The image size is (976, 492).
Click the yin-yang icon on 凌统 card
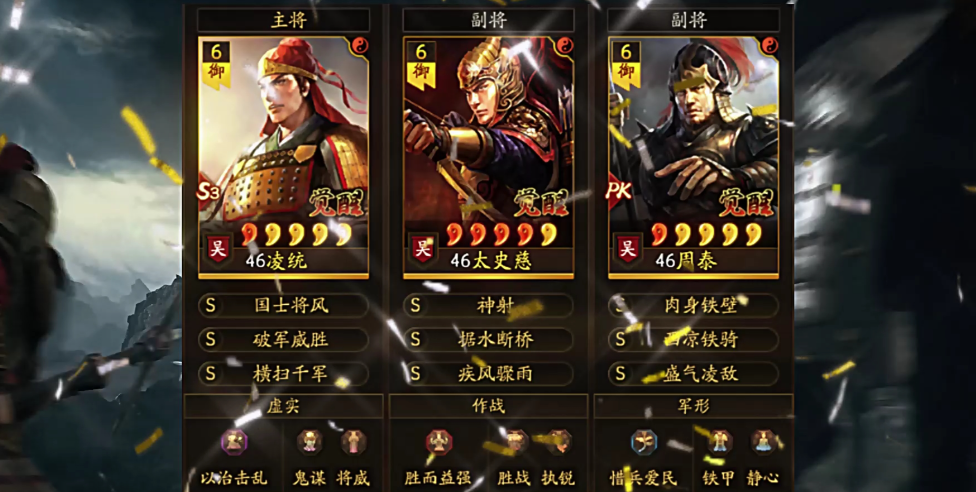pos(359,45)
